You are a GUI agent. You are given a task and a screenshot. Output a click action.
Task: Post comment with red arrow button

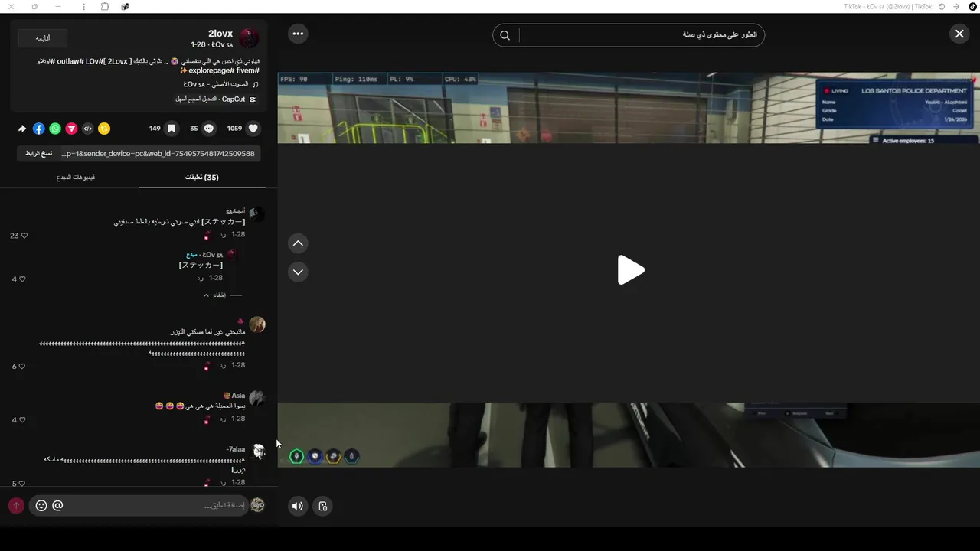click(x=16, y=506)
